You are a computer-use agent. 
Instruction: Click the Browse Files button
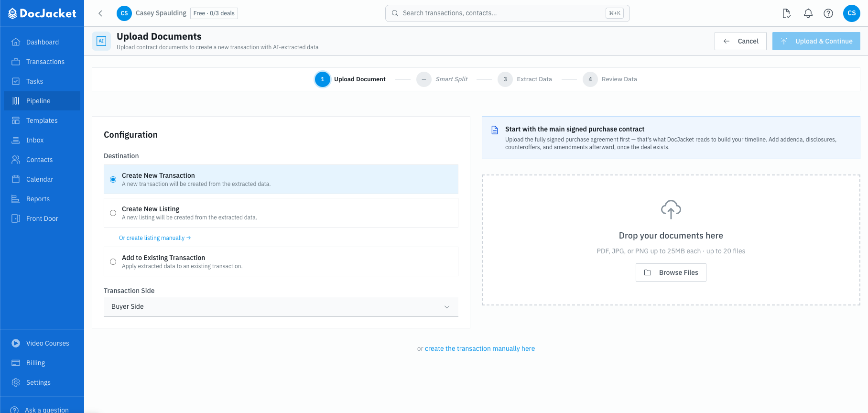671,272
